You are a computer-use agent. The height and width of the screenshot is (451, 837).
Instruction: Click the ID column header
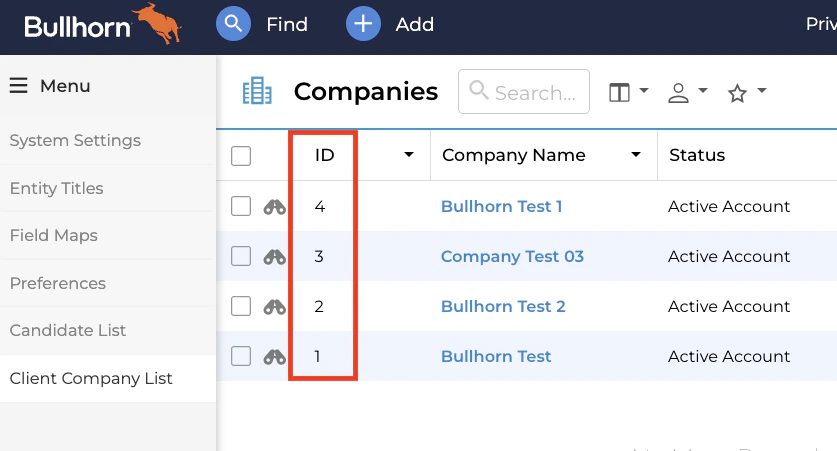[x=325, y=155]
